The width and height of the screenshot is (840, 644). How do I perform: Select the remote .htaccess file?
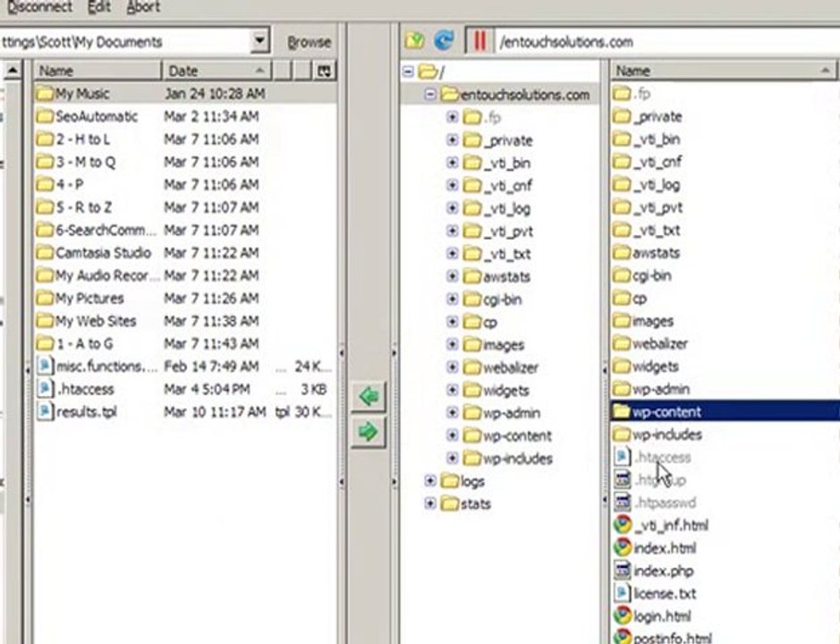click(x=652, y=457)
